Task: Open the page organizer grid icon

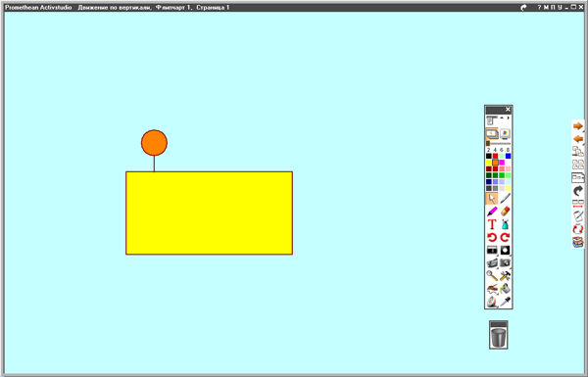Action: pos(578,165)
